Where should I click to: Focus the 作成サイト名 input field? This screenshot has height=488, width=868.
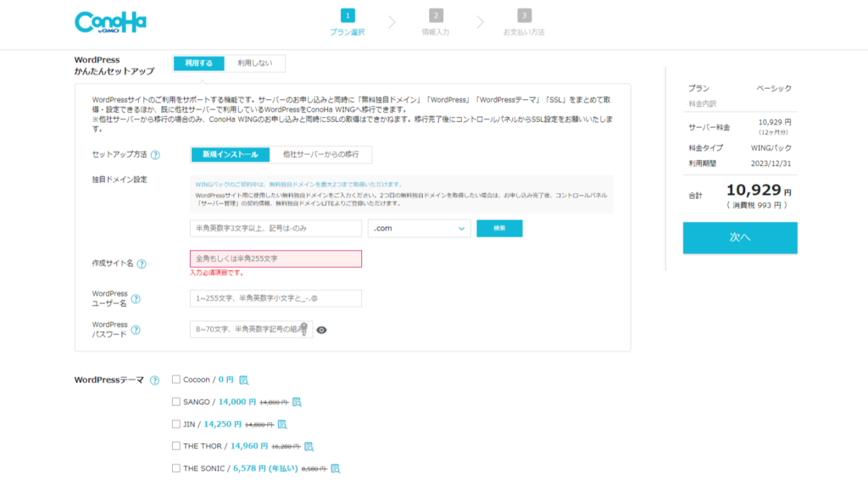(275, 259)
